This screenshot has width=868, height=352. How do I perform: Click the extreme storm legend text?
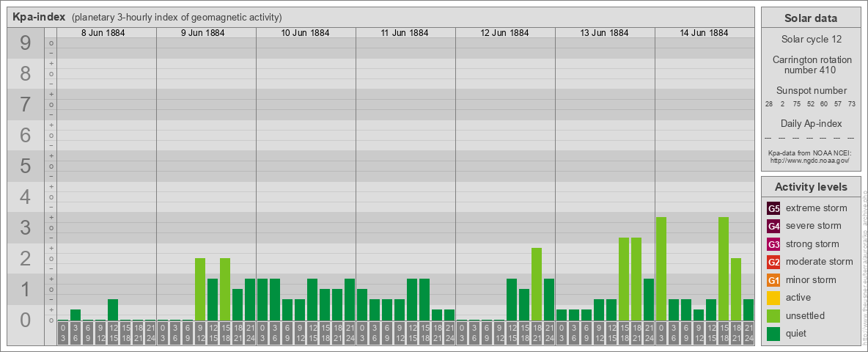pyautogui.click(x=817, y=208)
